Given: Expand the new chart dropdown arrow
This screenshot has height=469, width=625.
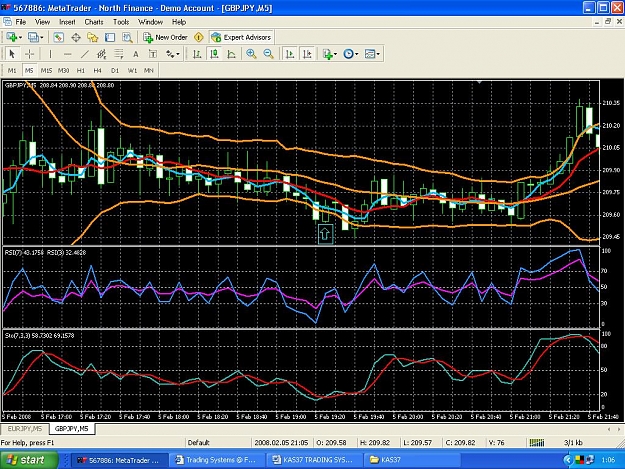Looking at the screenshot, I should coord(21,37).
